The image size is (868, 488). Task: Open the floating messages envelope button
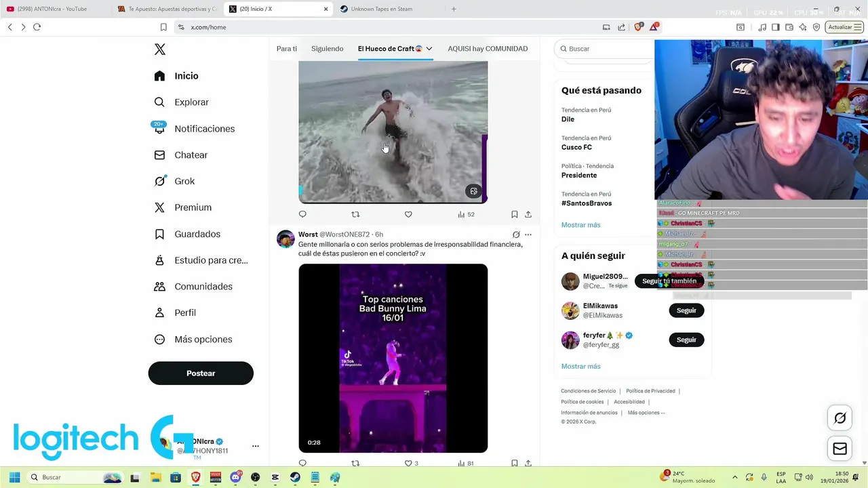[x=840, y=449]
